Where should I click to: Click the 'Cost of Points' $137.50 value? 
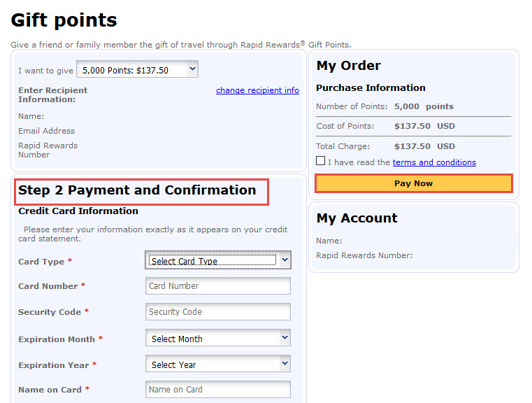[x=412, y=126]
